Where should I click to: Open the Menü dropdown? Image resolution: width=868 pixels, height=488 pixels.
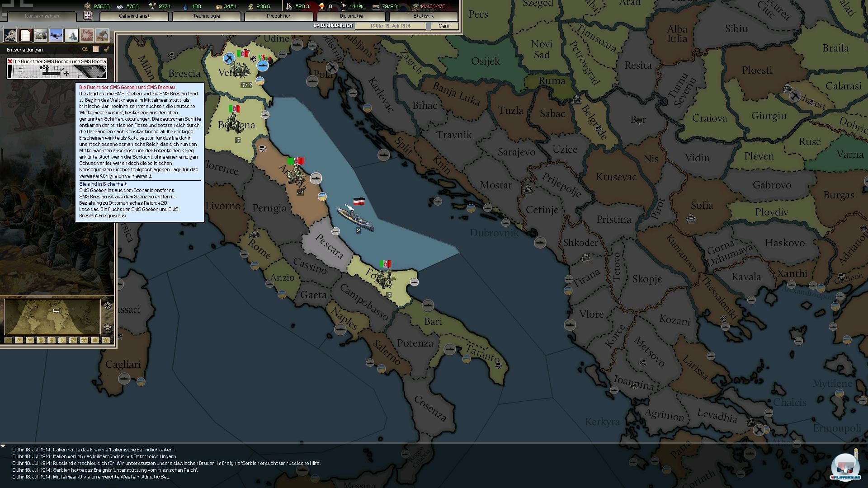pyautogui.click(x=444, y=26)
